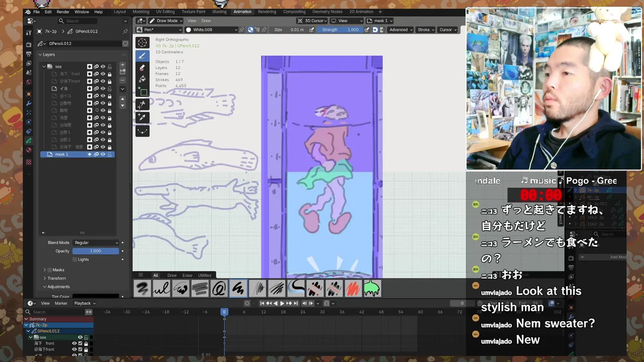Open the Modifiers properties tab
Viewport: 644px width, 362px height.
tap(29, 103)
